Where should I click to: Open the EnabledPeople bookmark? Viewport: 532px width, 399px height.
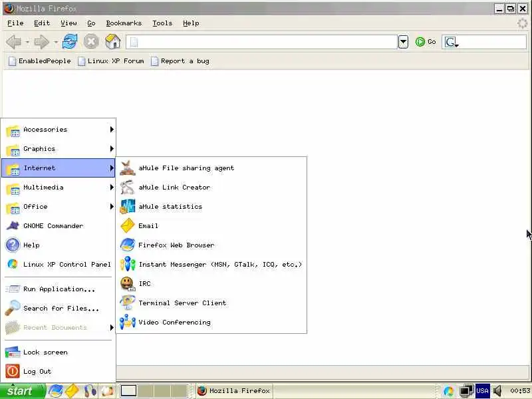(40, 61)
